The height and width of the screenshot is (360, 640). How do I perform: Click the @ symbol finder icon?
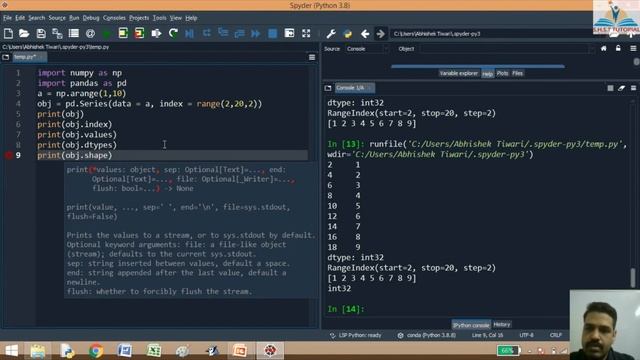click(91, 33)
